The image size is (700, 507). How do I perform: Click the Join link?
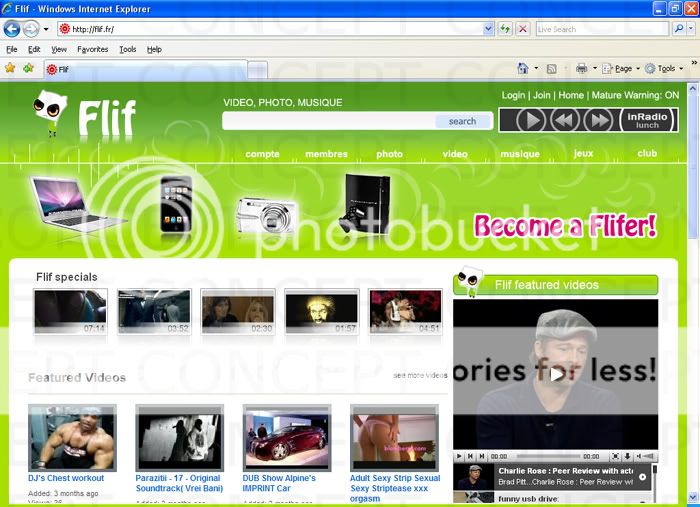pos(542,95)
